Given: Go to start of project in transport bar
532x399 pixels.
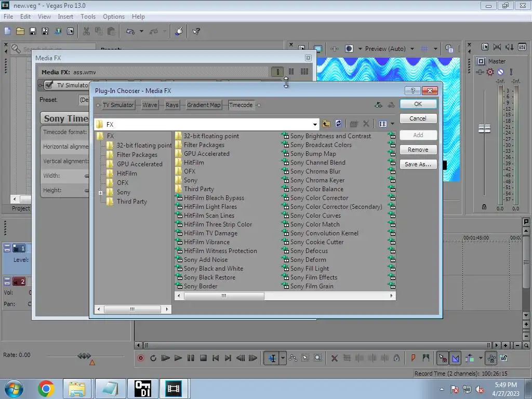Looking at the screenshot, I should point(216,358).
